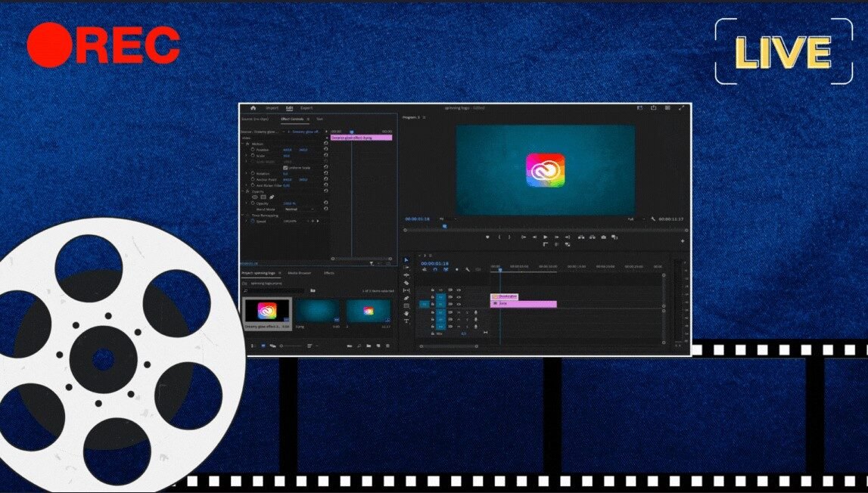
Task: Step back one frame
Action: pyautogui.click(x=534, y=237)
